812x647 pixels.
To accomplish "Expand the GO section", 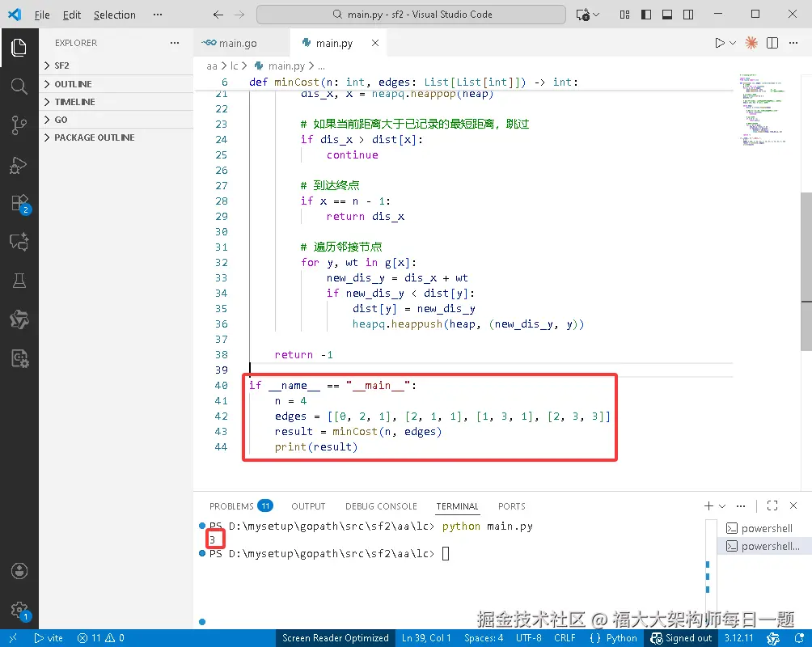I will tap(116, 120).
